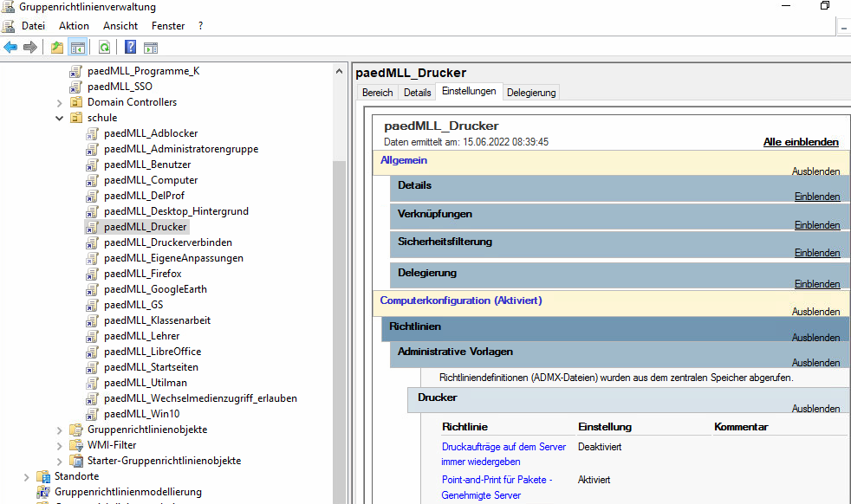Expand the WMI-Filter node
851x504 pixels.
pyautogui.click(x=60, y=445)
